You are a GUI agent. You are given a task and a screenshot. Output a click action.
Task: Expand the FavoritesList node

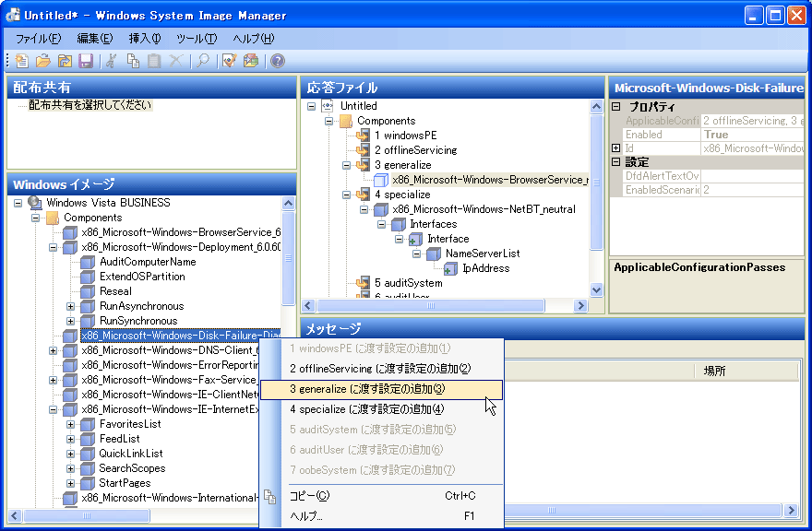(x=70, y=424)
